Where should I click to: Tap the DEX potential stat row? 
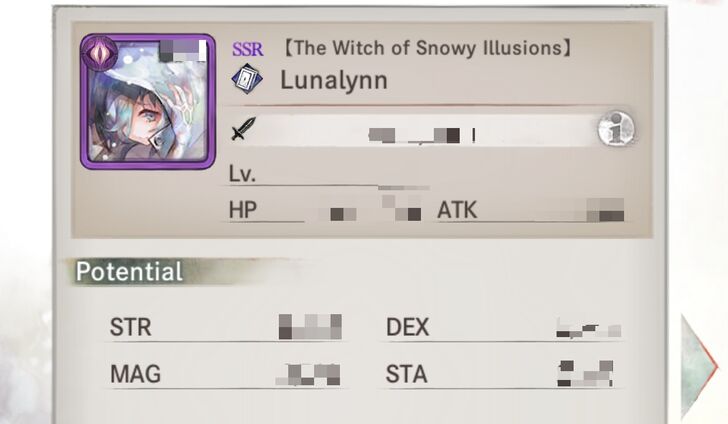tap(503, 327)
